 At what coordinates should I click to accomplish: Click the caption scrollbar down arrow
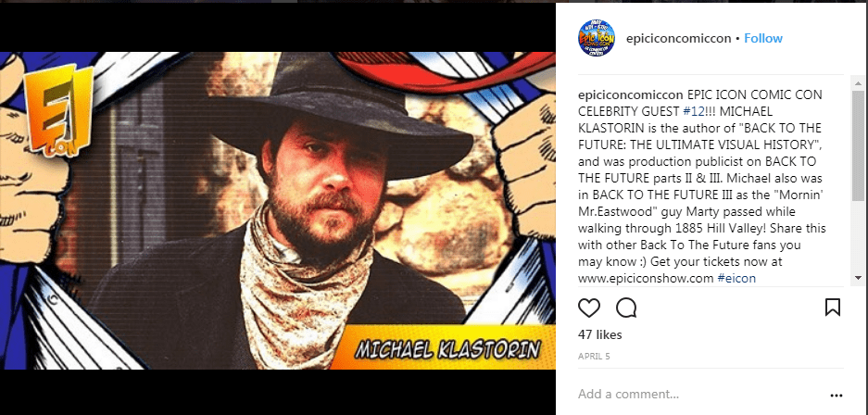click(858, 278)
